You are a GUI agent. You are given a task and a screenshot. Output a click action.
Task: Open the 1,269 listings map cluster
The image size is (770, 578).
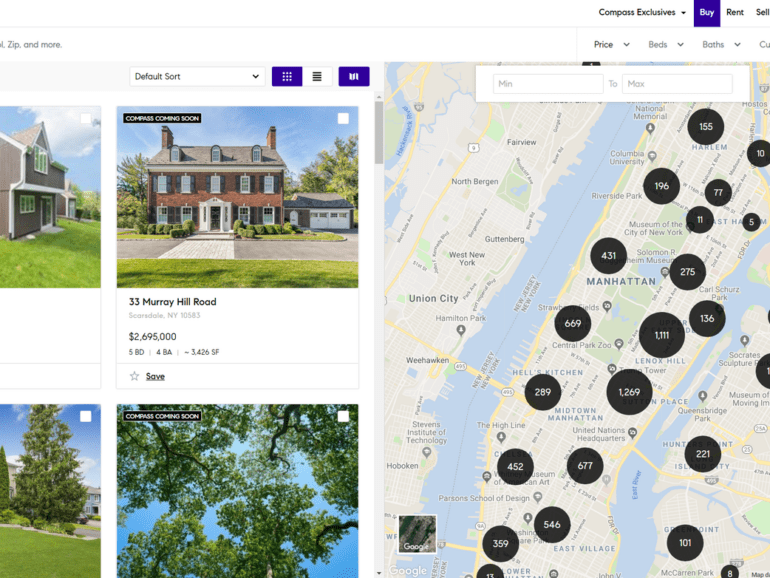point(629,392)
